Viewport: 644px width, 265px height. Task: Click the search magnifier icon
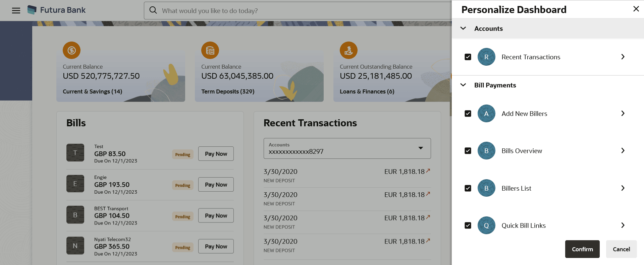pyautogui.click(x=153, y=10)
